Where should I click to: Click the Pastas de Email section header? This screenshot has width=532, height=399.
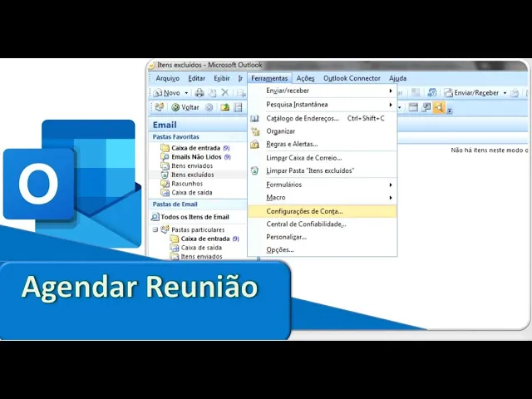point(199,204)
